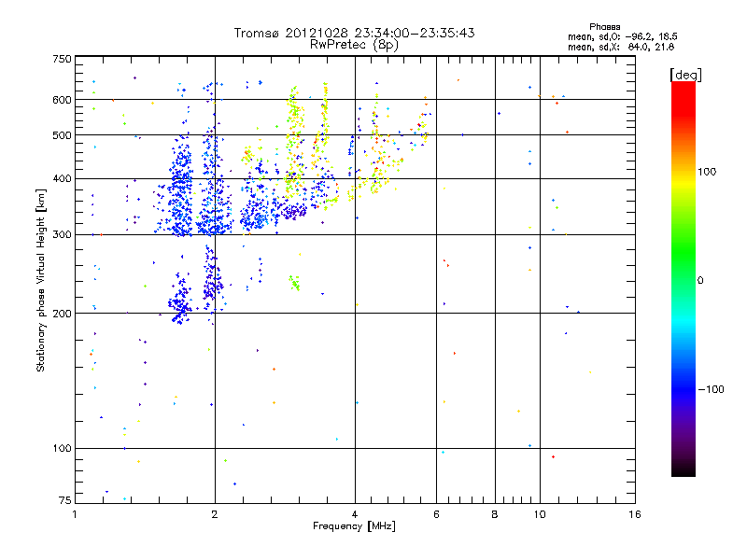
Task: Click the "100" degree label beside colorbar
Action: coord(707,172)
